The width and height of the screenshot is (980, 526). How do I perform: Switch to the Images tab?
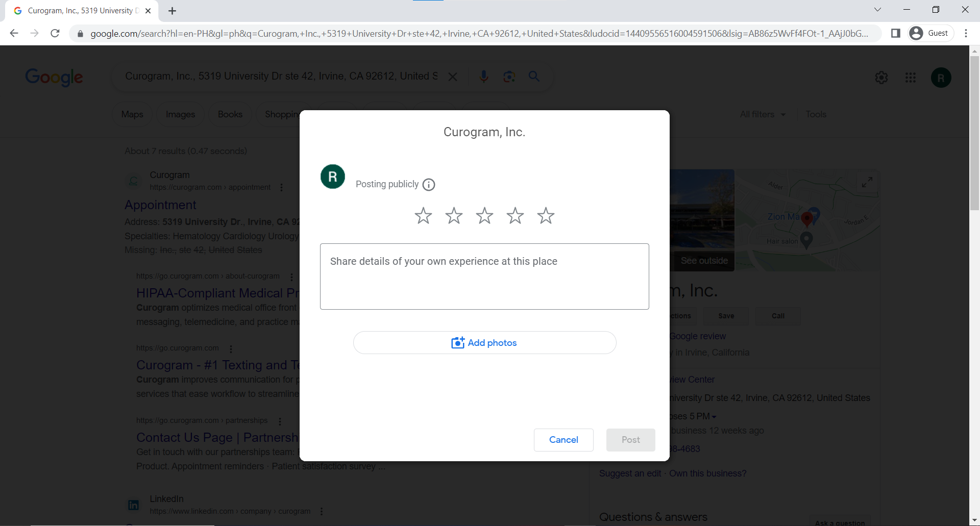pos(180,114)
